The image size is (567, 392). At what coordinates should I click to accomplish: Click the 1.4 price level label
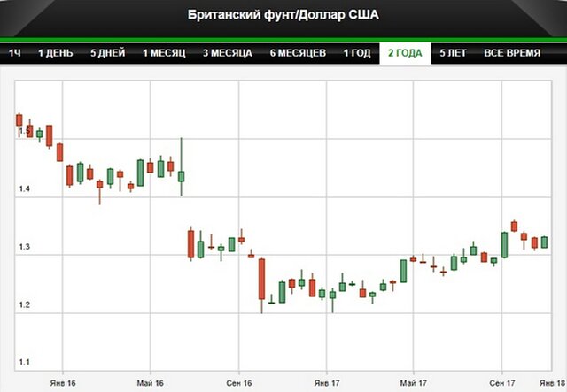(x=24, y=189)
